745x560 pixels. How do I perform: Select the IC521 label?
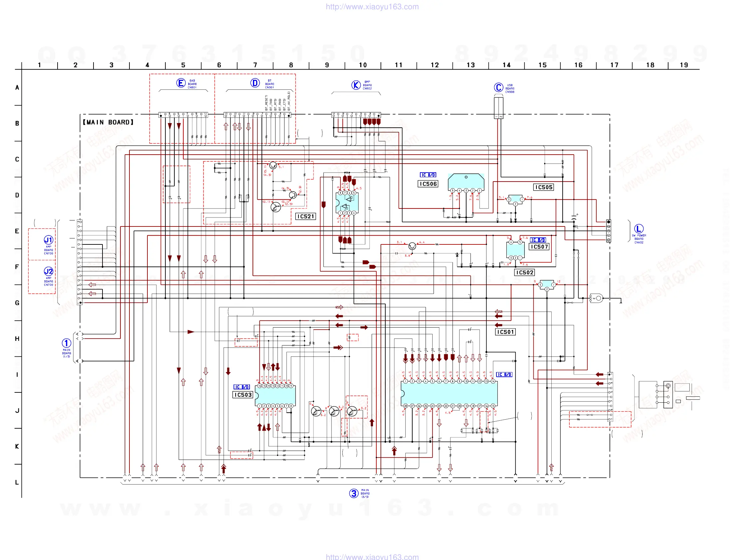coord(306,216)
